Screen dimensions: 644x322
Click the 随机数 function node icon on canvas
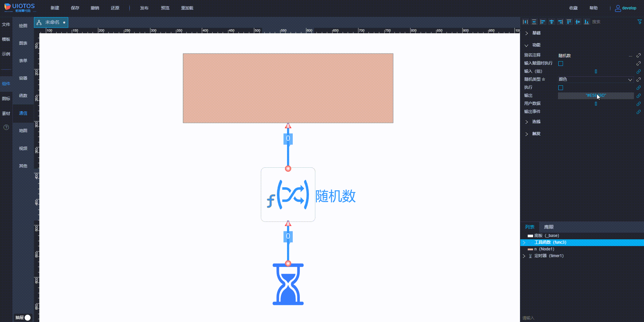[x=288, y=195]
